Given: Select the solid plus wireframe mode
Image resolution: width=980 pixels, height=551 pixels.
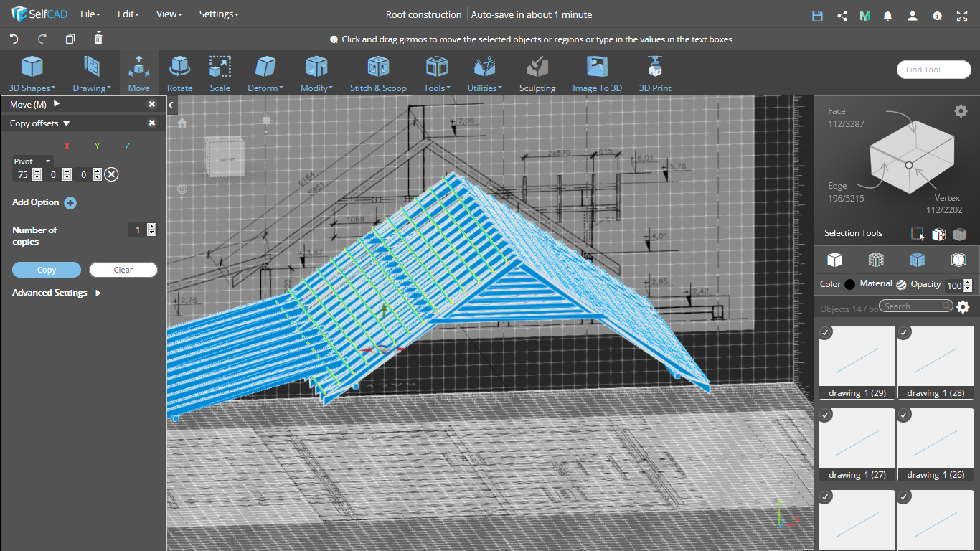Looking at the screenshot, I should pyautogui.click(x=917, y=259).
